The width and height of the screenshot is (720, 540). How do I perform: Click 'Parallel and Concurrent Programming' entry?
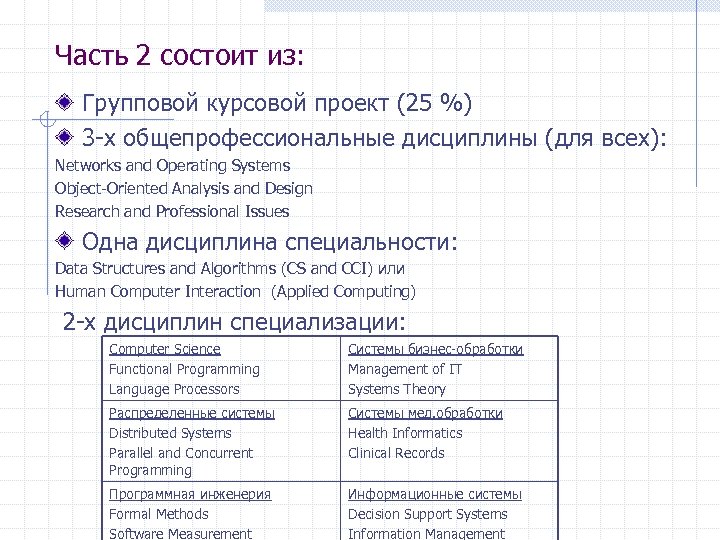pos(181,461)
